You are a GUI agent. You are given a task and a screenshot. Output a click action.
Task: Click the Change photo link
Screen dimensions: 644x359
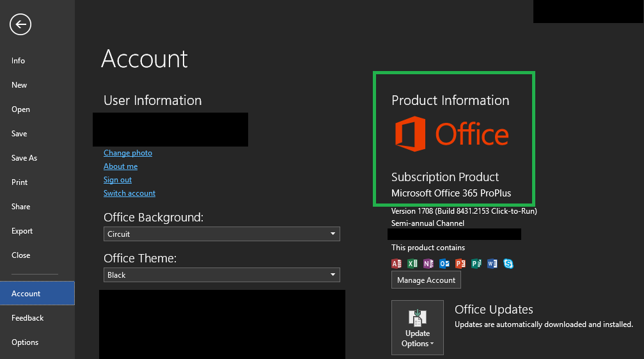(x=128, y=153)
